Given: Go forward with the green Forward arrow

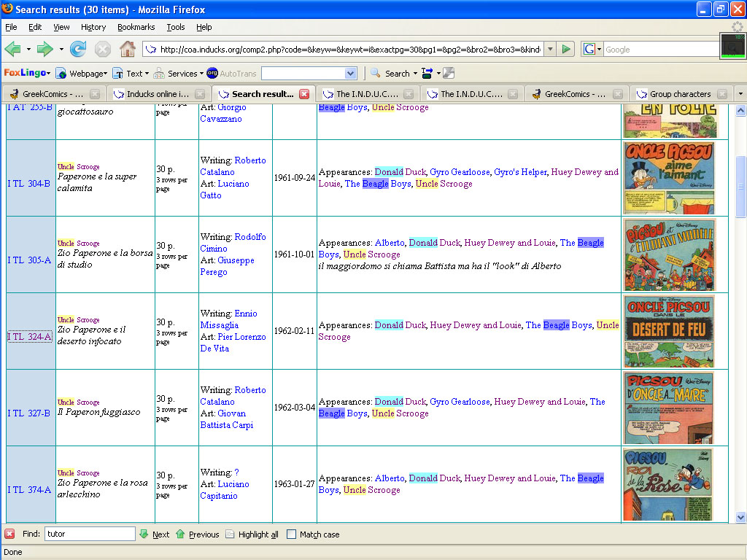Looking at the screenshot, I should tap(44, 49).
